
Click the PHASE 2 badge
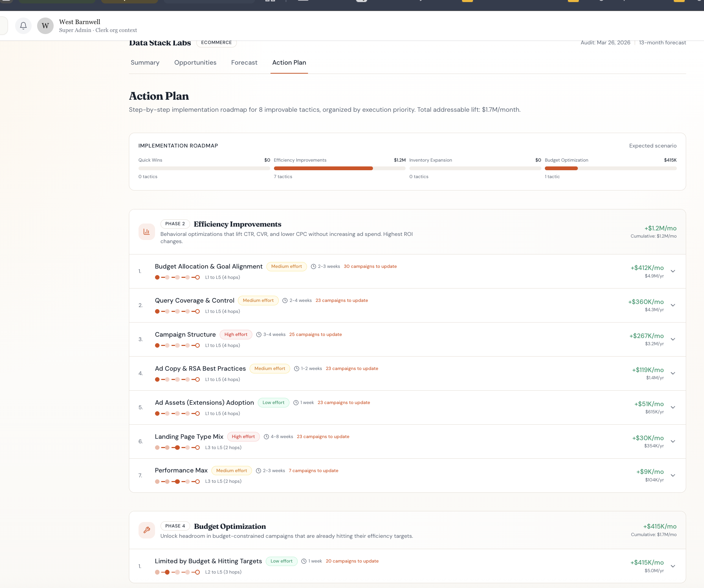click(175, 224)
